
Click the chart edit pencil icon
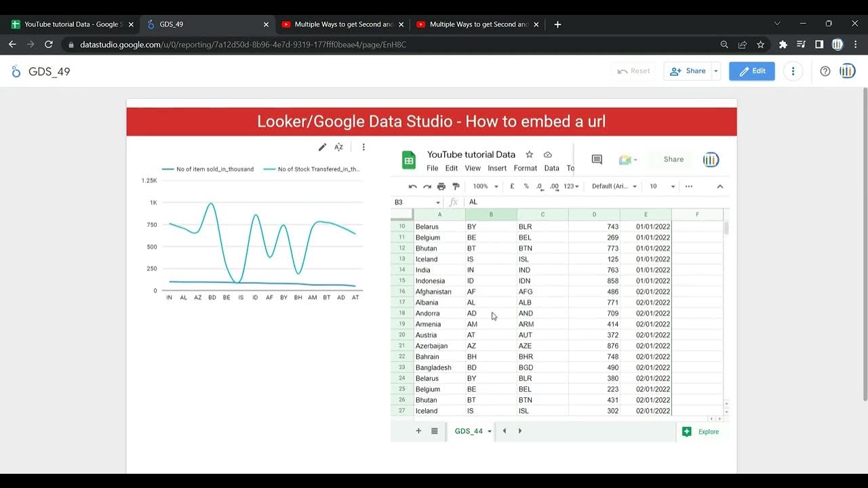[x=323, y=147]
